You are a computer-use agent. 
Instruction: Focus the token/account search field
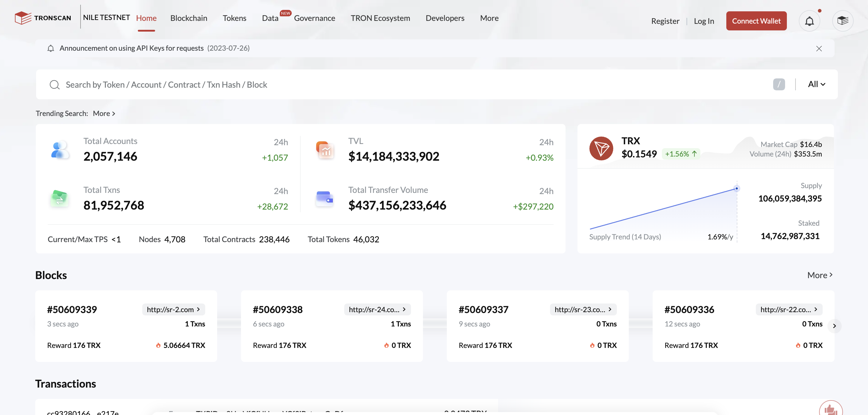point(404,85)
